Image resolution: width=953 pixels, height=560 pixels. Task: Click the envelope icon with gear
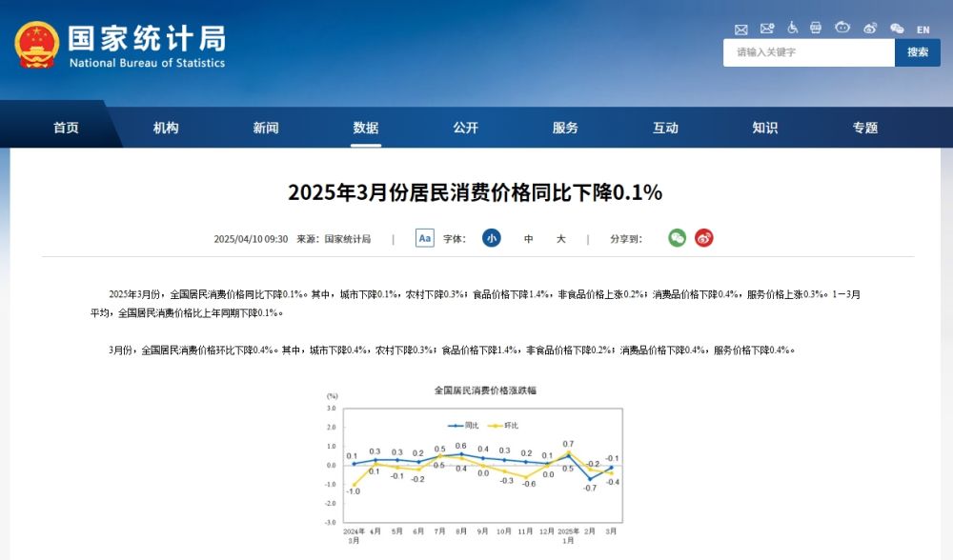(766, 29)
